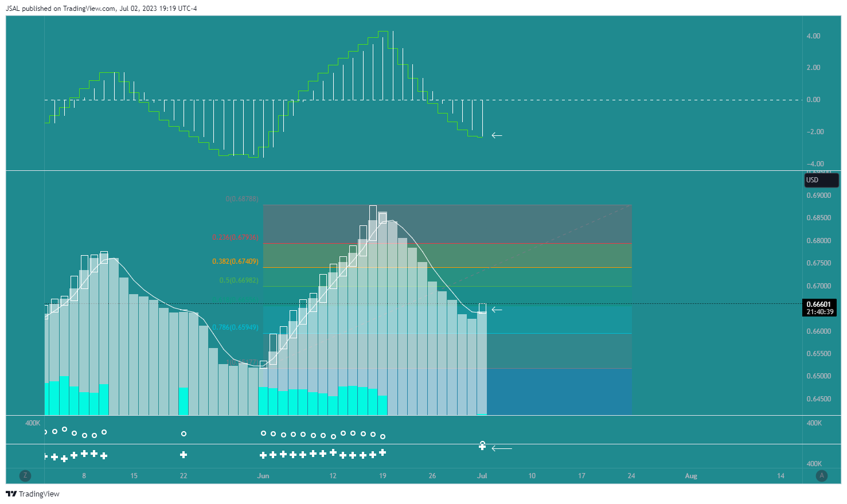Click 0.69000 on the price scale
Viewport: 847px width, 504px height.
click(819, 196)
